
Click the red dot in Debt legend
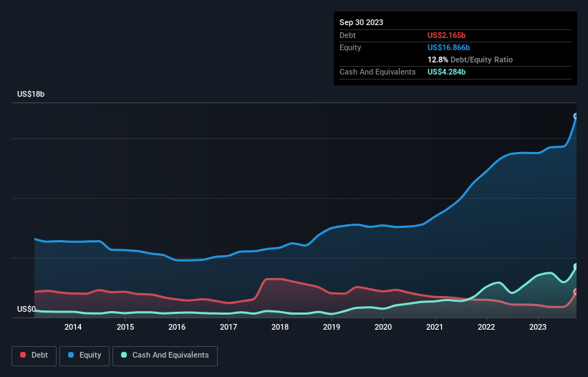[23, 355]
